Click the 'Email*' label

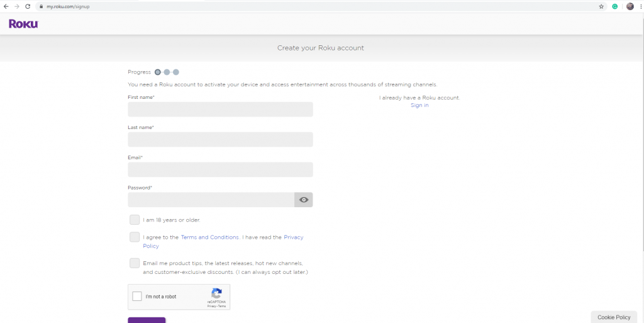coord(135,157)
